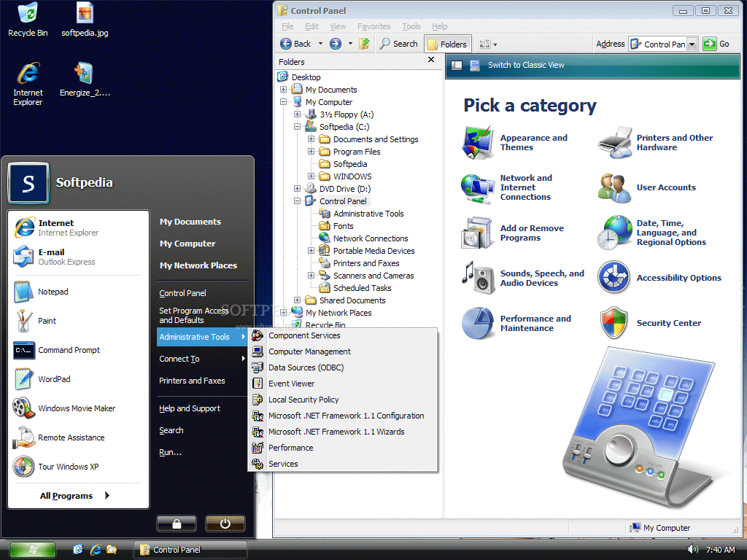Viewport: 747px width, 560px height.
Task: Launch Command Prompt from Start menu
Action: (x=57, y=350)
